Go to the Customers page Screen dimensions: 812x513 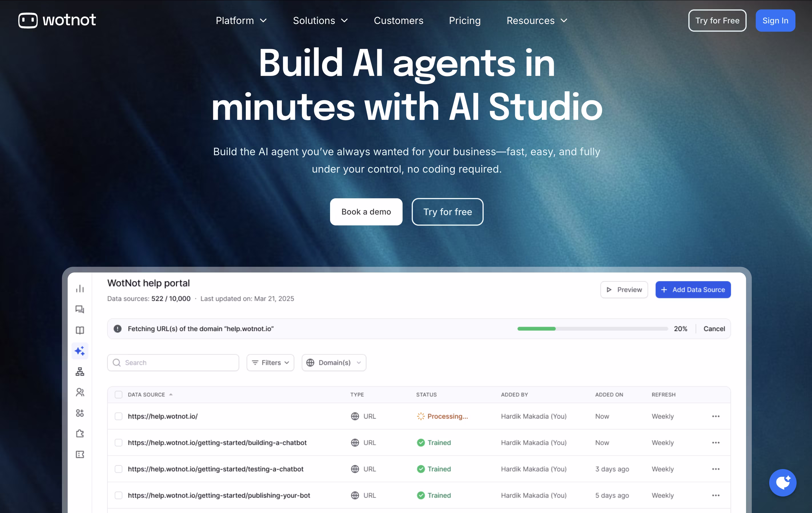point(398,21)
